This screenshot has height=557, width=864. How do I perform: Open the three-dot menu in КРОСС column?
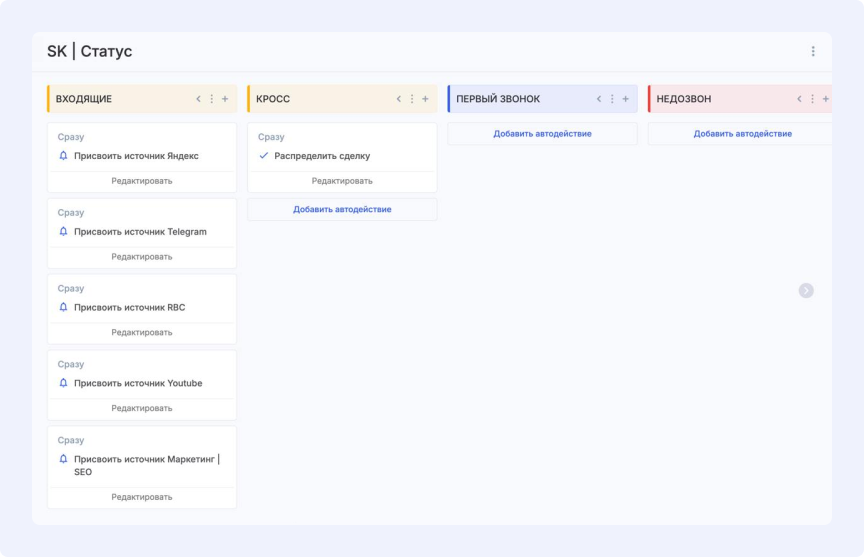click(x=412, y=99)
